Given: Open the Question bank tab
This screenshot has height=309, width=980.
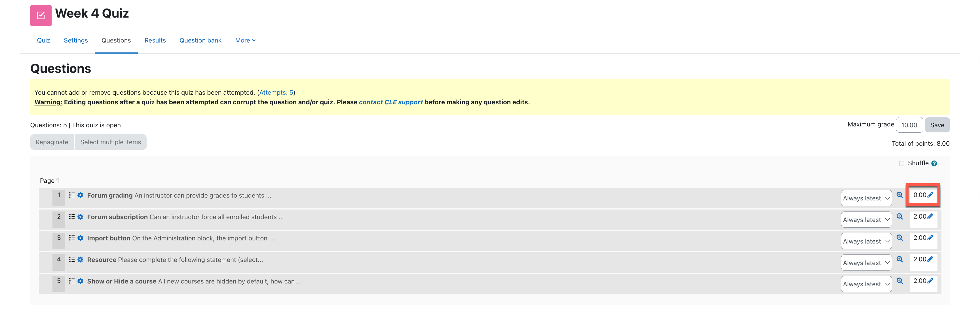Looking at the screenshot, I should 200,40.
